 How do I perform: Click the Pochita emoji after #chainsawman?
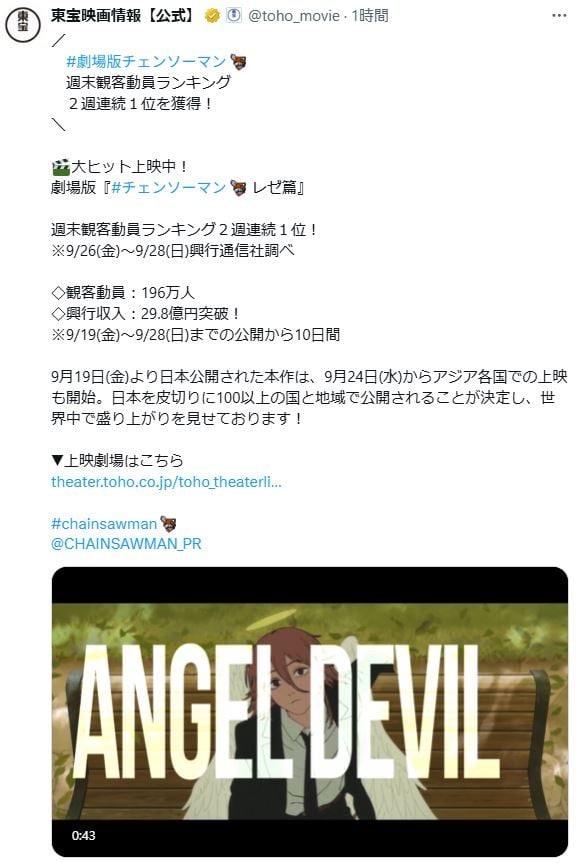click(168, 523)
